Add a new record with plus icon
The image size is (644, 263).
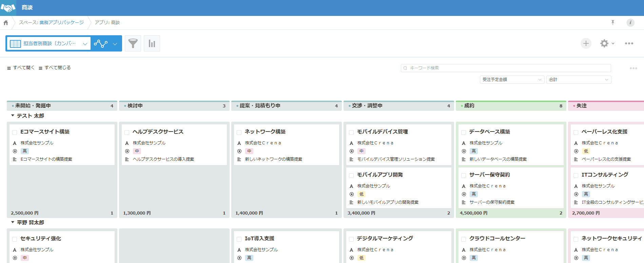(586, 43)
